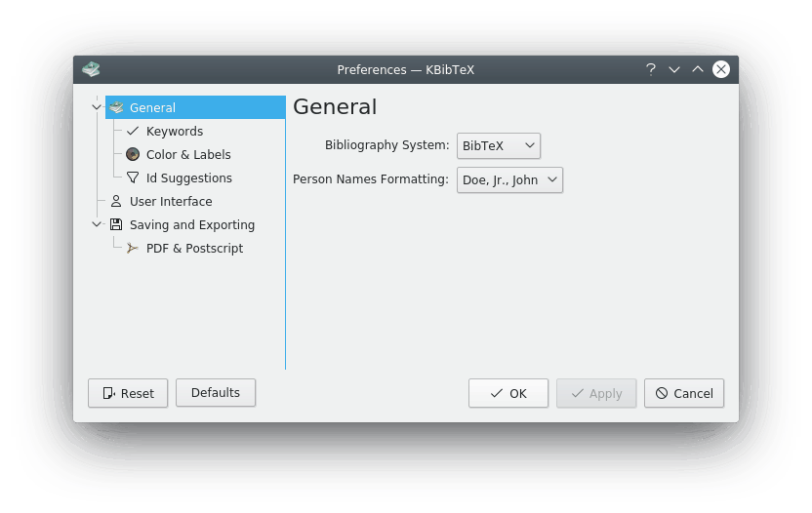This screenshot has width=812, height=513.
Task: Click the Keywords checkmark icon
Action: coord(133,131)
